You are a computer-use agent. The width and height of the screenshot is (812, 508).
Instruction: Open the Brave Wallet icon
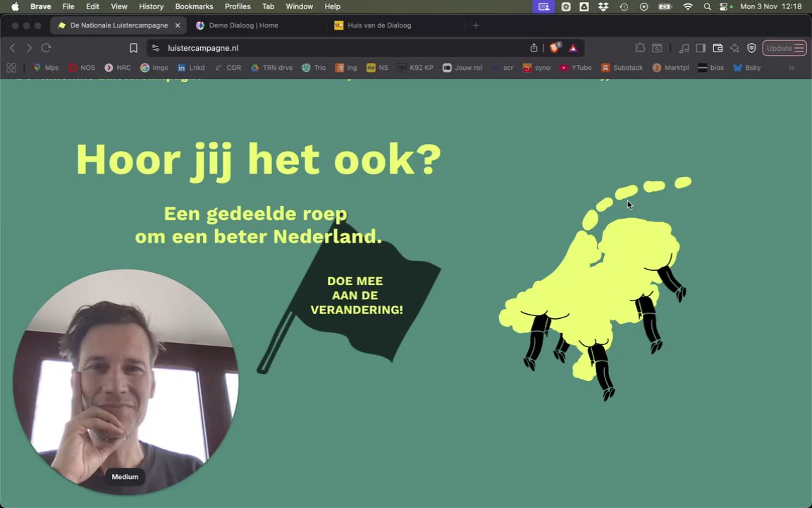[718, 48]
